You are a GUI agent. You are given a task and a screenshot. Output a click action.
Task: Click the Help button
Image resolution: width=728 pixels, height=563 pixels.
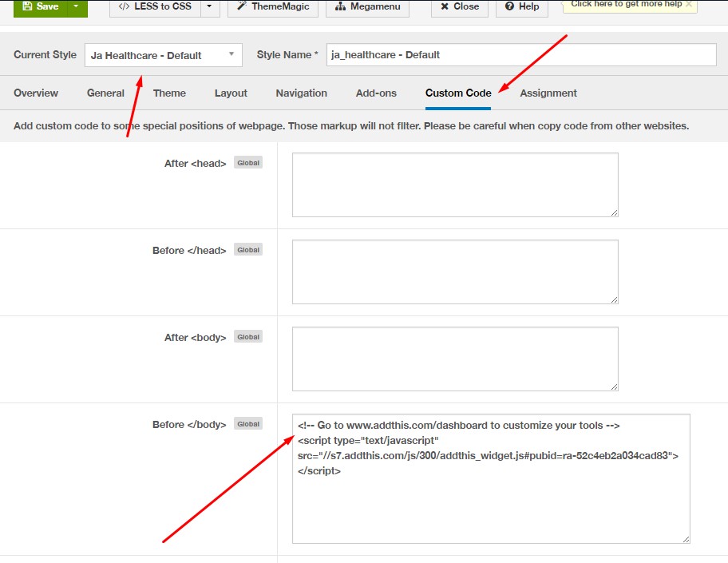point(522,7)
